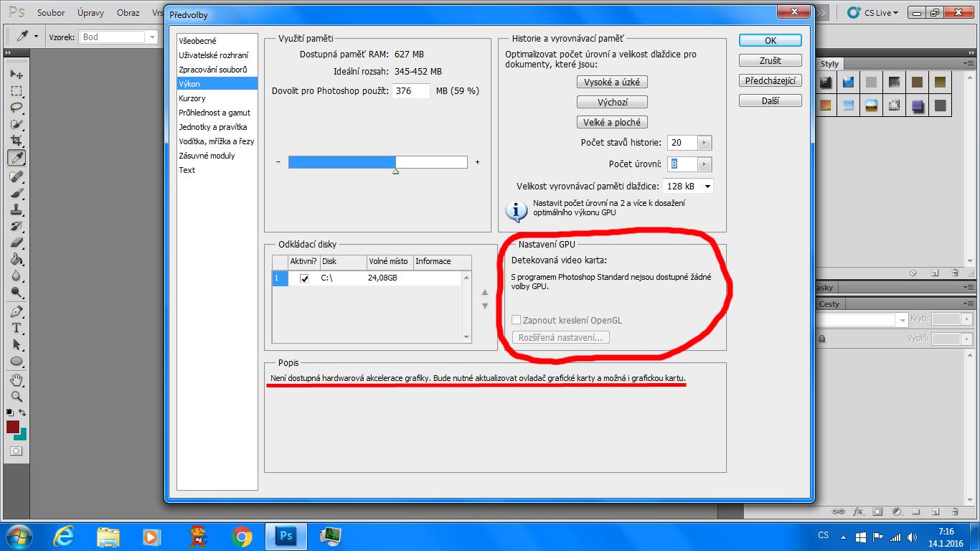This screenshot has height=551, width=980.
Task: Click the Výchozí button
Action: pyautogui.click(x=612, y=103)
